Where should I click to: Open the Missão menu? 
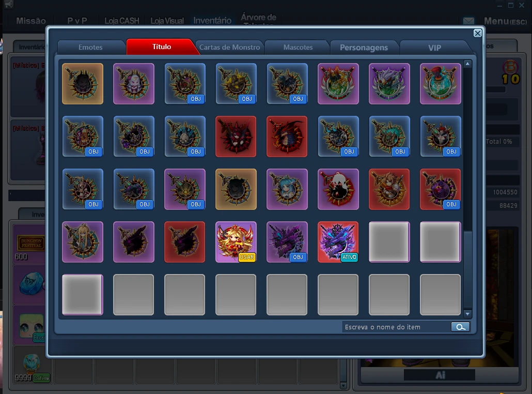tap(31, 21)
